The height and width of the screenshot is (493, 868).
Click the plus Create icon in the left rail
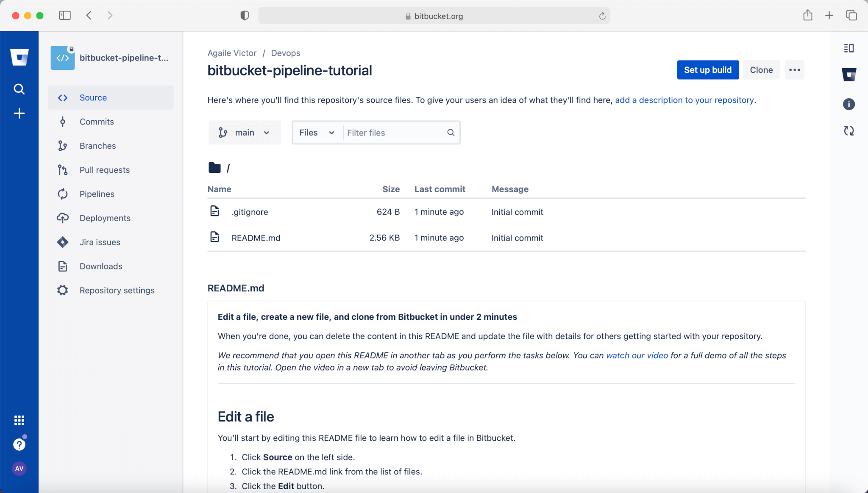[19, 113]
